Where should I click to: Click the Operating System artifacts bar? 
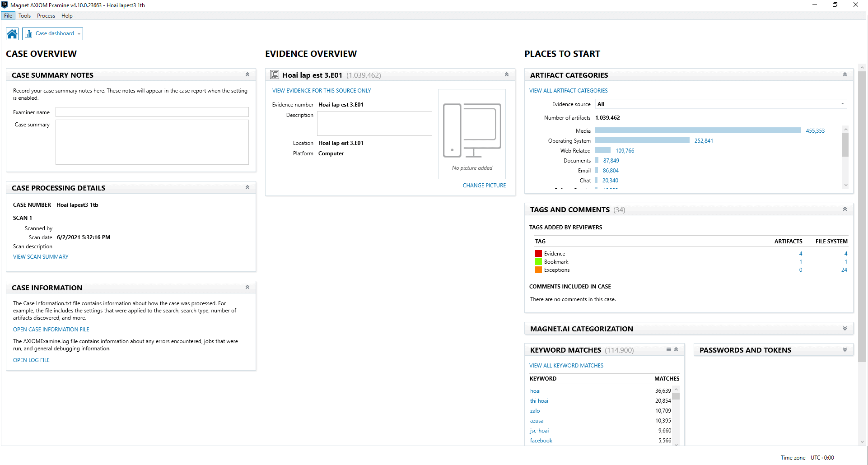(642, 140)
